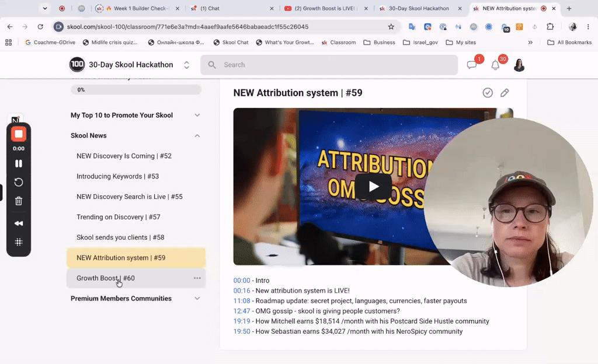This screenshot has width=598, height=364.
Task: Open Midlife crisis quiz bookmark
Action: tap(110, 42)
